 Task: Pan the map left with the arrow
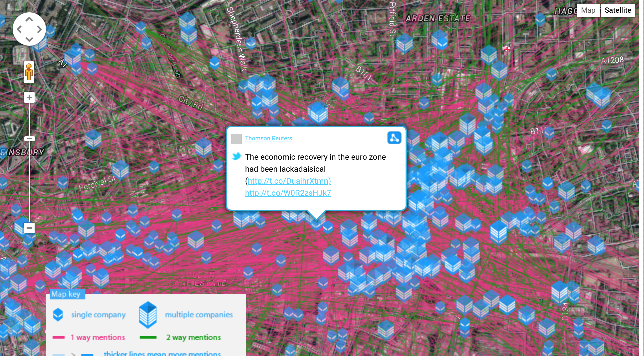pos(19,29)
